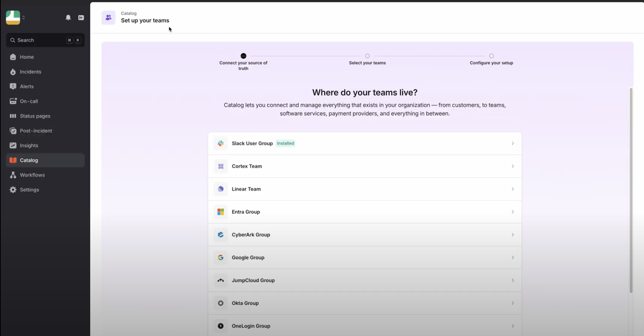
Task: Click the Cortex logo icon
Action: (220, 166)
